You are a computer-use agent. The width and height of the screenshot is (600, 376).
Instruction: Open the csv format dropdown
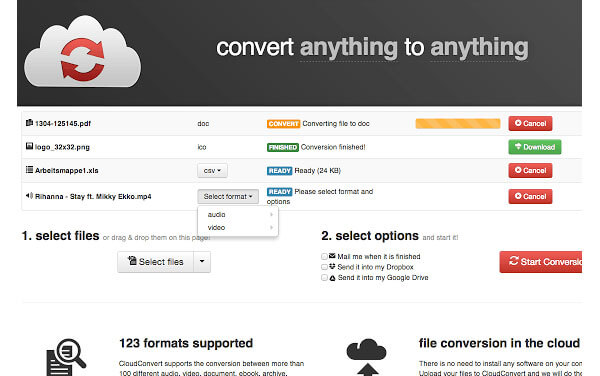pyautogui.click(x=212, y=171)
